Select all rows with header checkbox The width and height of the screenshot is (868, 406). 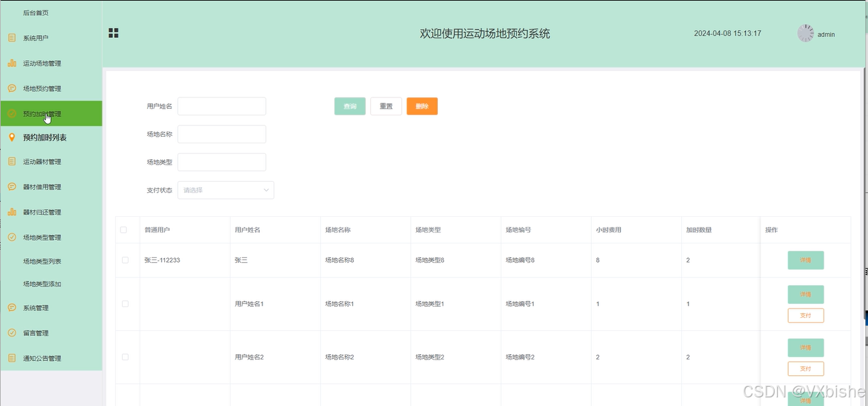tap(124, 230)
